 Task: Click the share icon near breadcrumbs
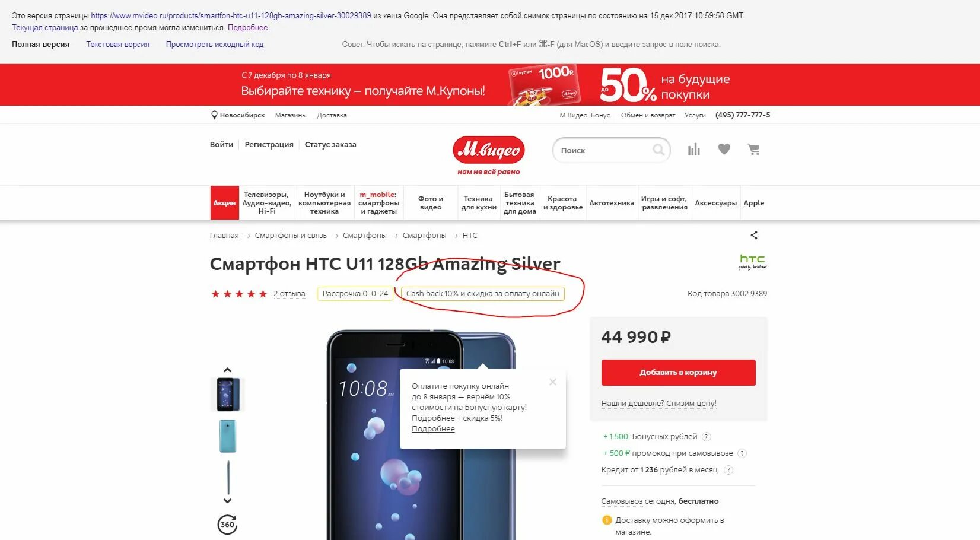tap(754, 236)
